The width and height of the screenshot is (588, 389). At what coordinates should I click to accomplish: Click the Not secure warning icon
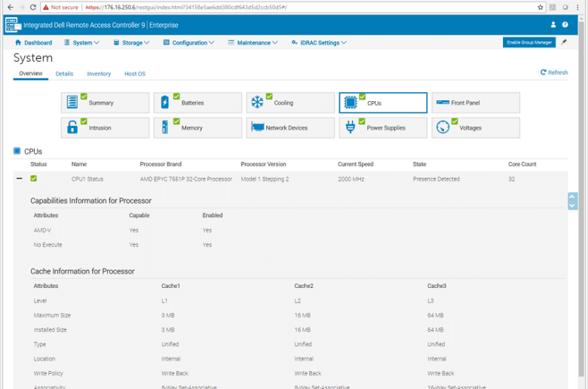46,7
